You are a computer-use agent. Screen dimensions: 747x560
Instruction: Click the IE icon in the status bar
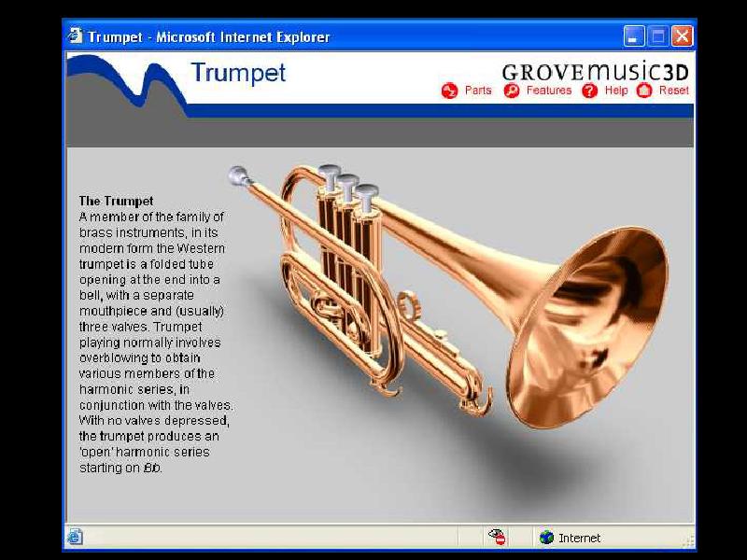pyautogui.click(x=75, y=537)
